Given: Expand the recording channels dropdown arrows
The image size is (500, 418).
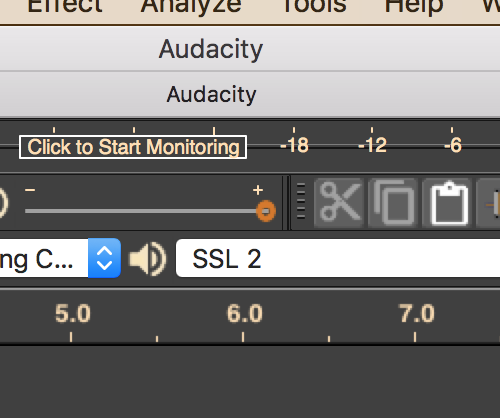Looking at the screenshot, I should 104,258.
